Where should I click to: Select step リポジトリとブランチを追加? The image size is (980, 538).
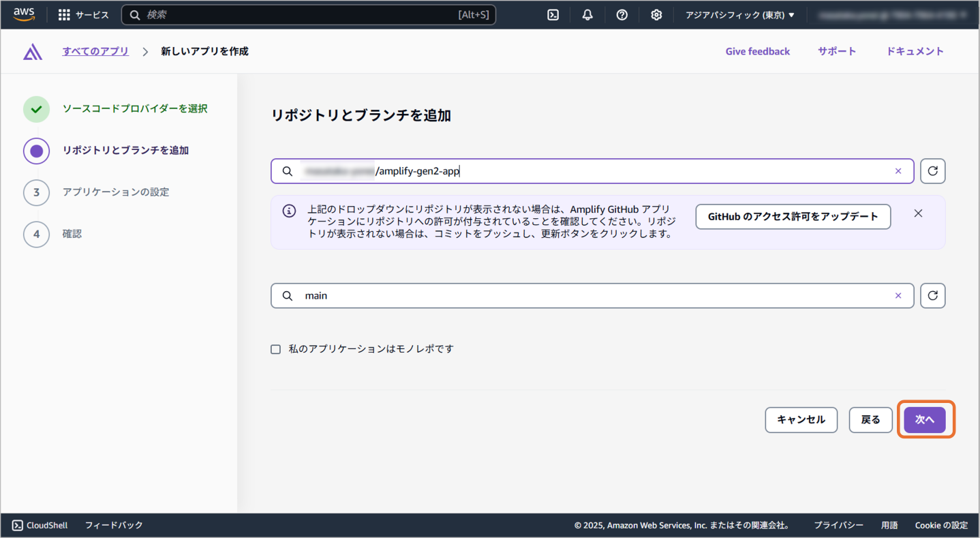[125, 150]
